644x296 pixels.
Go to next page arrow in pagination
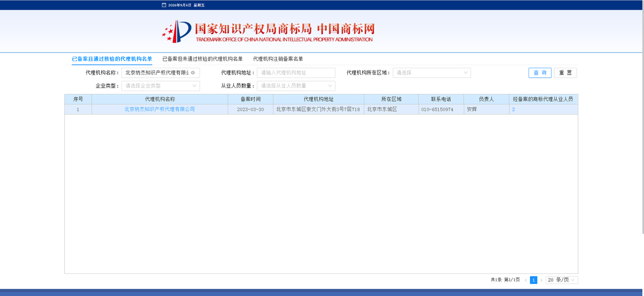click(x=541, y=280)
